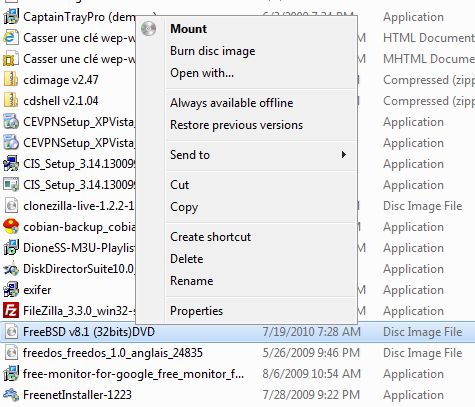Viewport: 475px width, 407px height.
Task: Click the disc icon beside Mount
Action: pos(149,29)
